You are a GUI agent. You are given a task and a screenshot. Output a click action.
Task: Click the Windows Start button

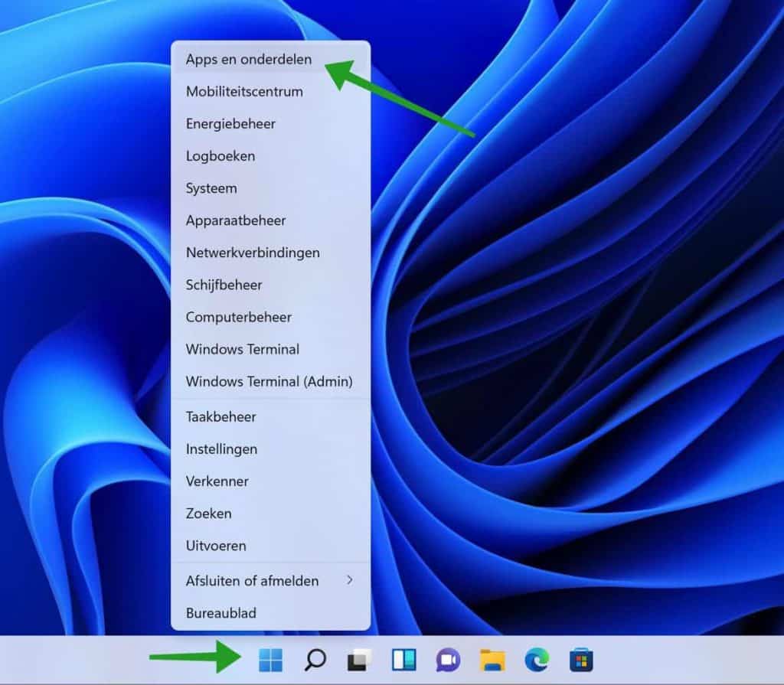pyautogui.click(x=270, y=660)
